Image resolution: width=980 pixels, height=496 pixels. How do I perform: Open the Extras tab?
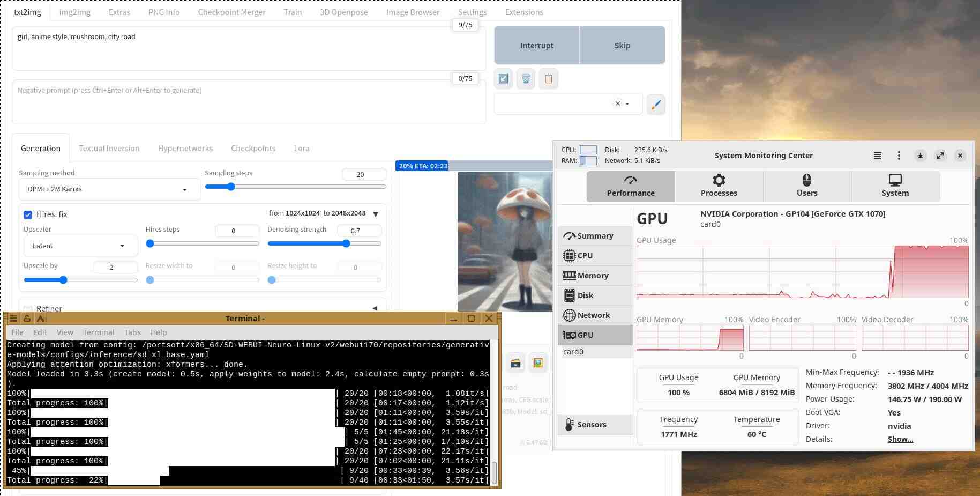tap(119, 12)
